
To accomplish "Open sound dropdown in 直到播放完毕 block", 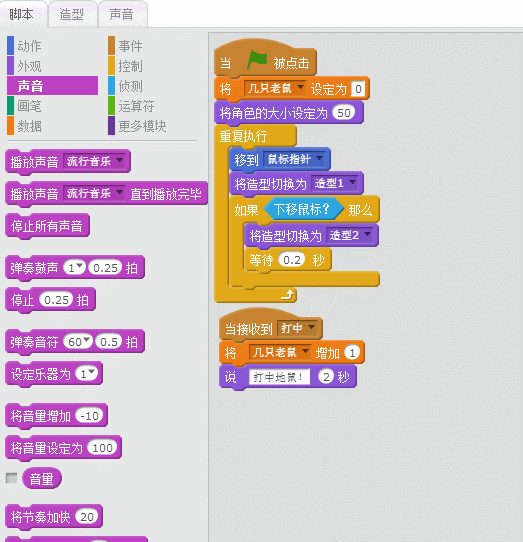I will click(94, 193).
